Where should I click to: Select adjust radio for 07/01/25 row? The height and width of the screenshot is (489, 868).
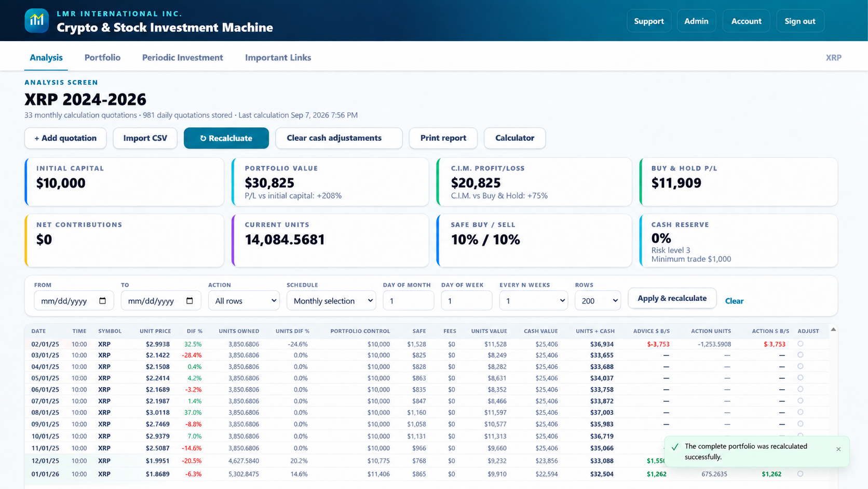(800, 401)
